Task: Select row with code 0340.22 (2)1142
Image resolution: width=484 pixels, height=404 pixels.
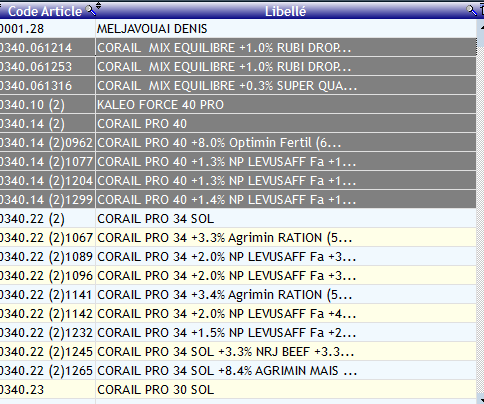Action: pos(238,314)
